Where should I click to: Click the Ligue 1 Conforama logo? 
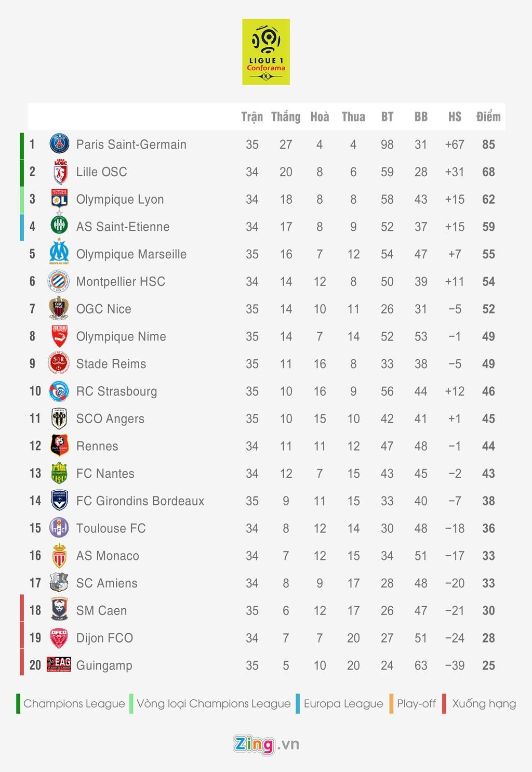[x=266, y=52]
